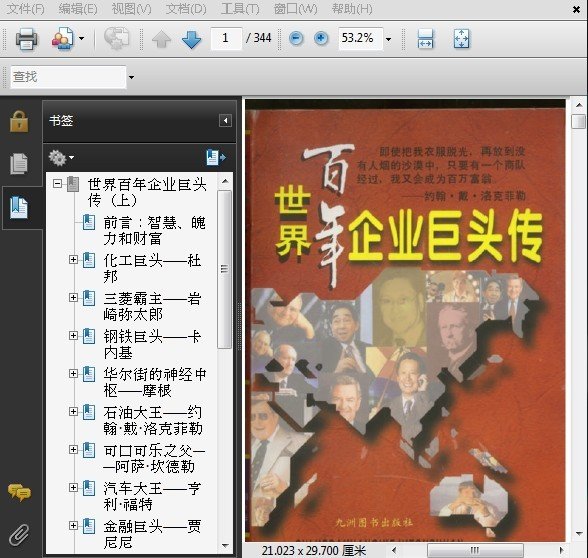The image size is (588, 558).
Task: Click the document horizontal scrollbar thumb
Action: click(x=475, y=550)
